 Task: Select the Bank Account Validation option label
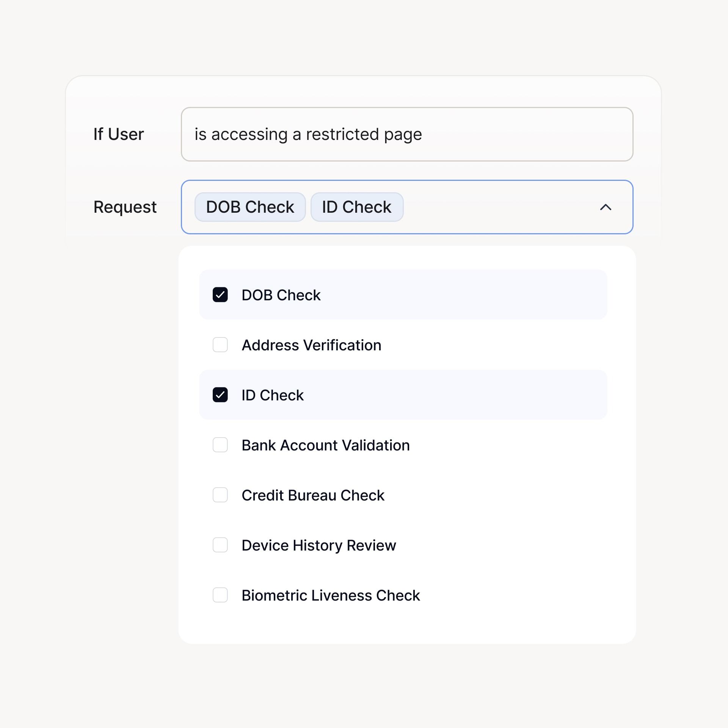pyautogui.click(x=325, y=445)
